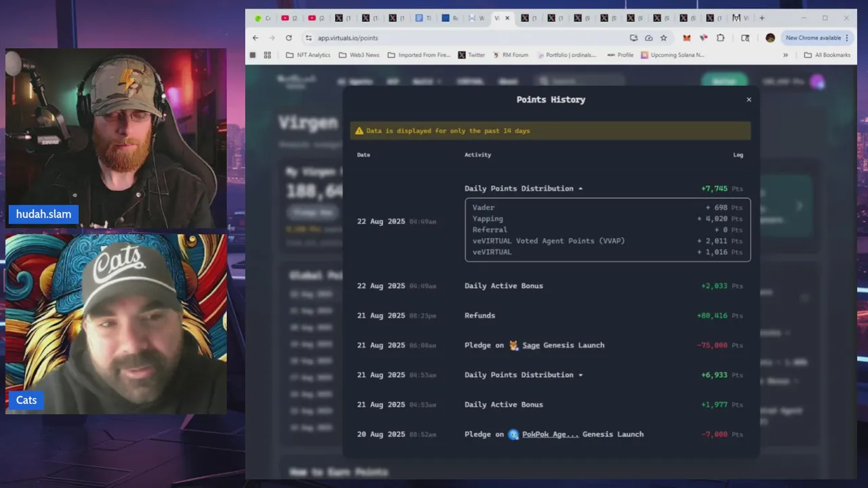
Task: Reload the app.virtuals.io page
Action: point(289,38)
